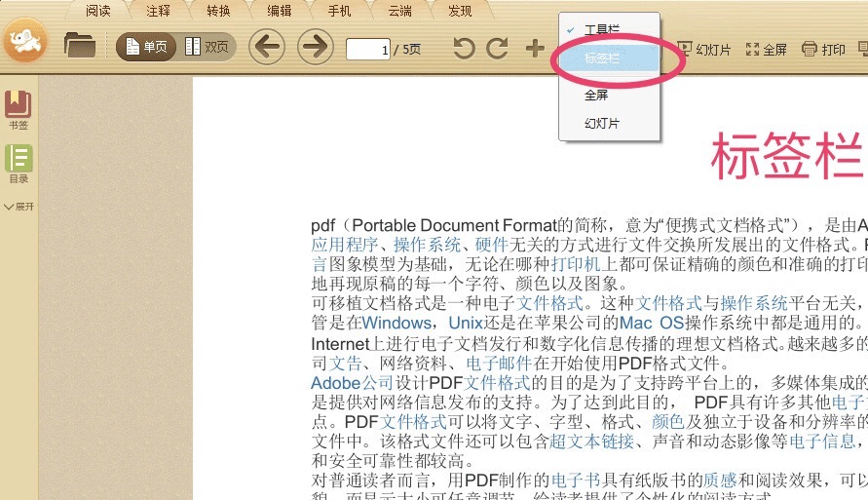The height and width of the screenshot is (500, 868).
Task: Choose 幻灯片 in the dropdown menu
Action: pyautogui.click(x=602, y=124)
